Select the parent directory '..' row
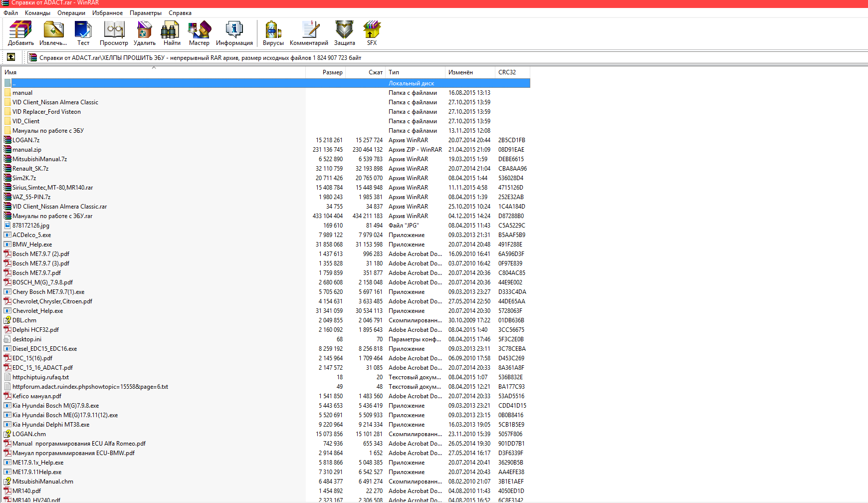Viewport: 868px width, 503px height. pos(267,83)
